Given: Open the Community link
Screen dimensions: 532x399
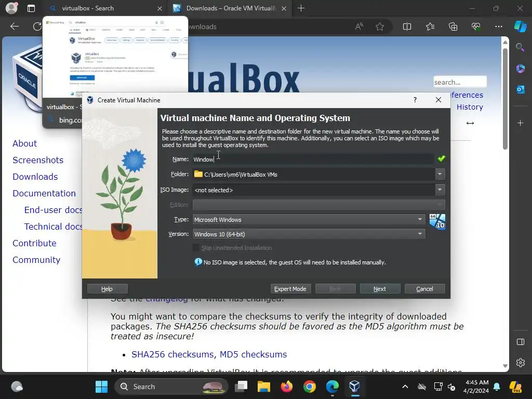Looking at the screenshot, I should coord(36,260).
